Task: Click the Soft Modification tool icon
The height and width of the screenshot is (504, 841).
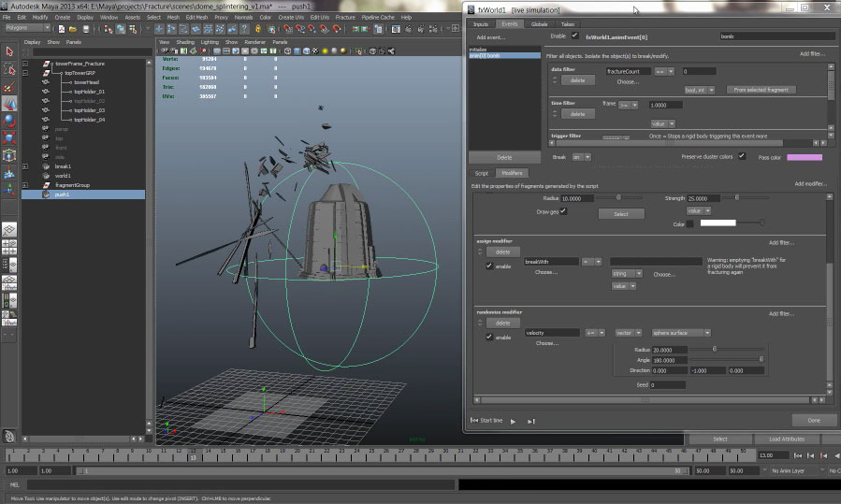Action: [x=9, y=173]
